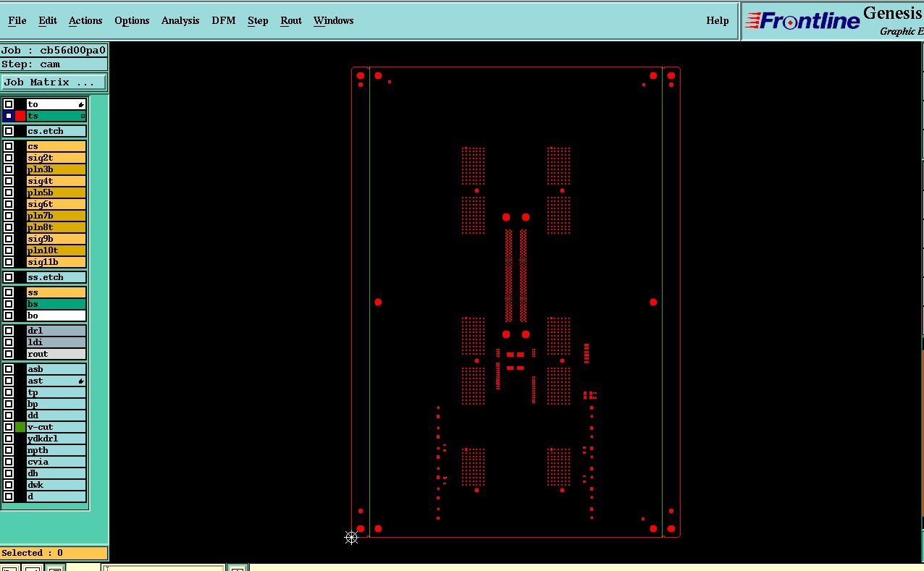924x571 pixels.
Task: Toggle the to layer checkbox
Action: click(x=9, y=104)
